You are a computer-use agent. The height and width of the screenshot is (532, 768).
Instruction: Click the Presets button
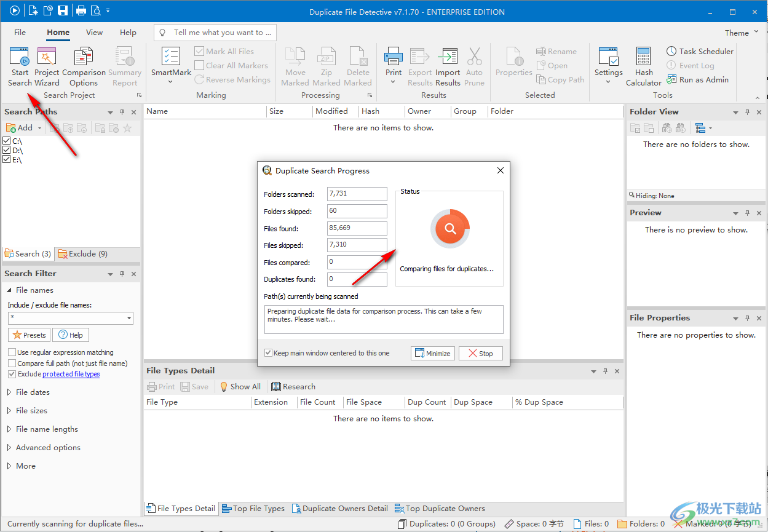click(29, 335)
